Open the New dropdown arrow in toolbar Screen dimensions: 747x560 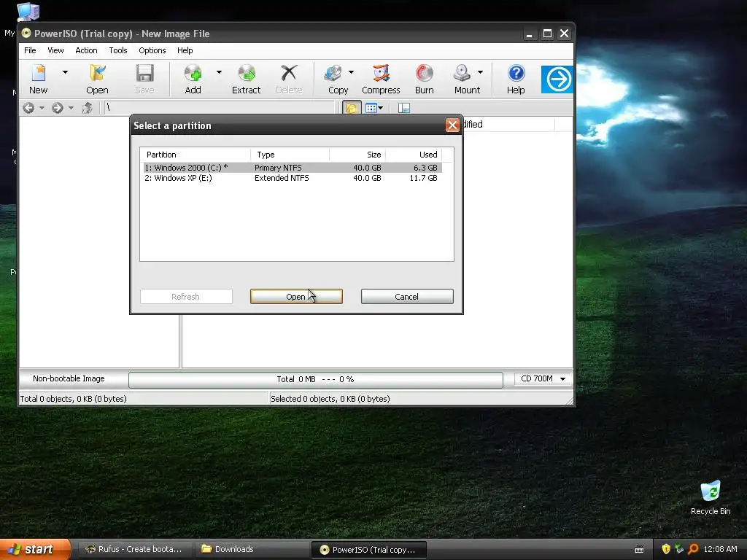click(65, 72)
